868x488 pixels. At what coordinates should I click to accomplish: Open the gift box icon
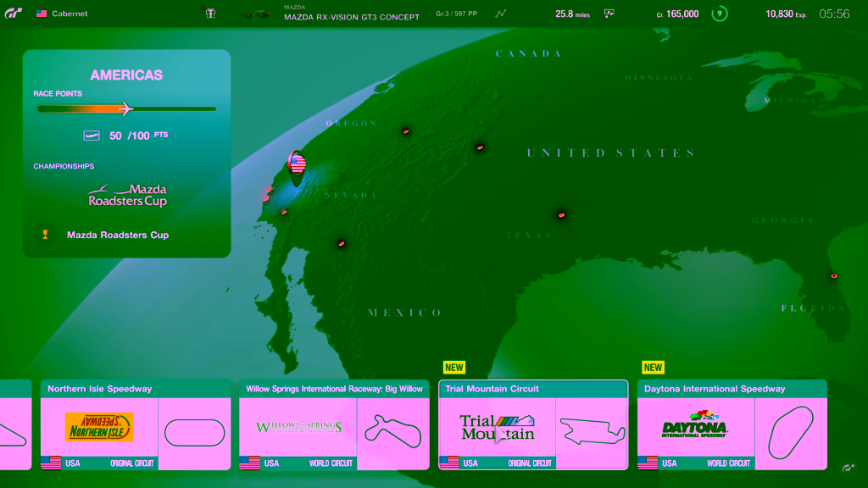(x=210, y=14)
